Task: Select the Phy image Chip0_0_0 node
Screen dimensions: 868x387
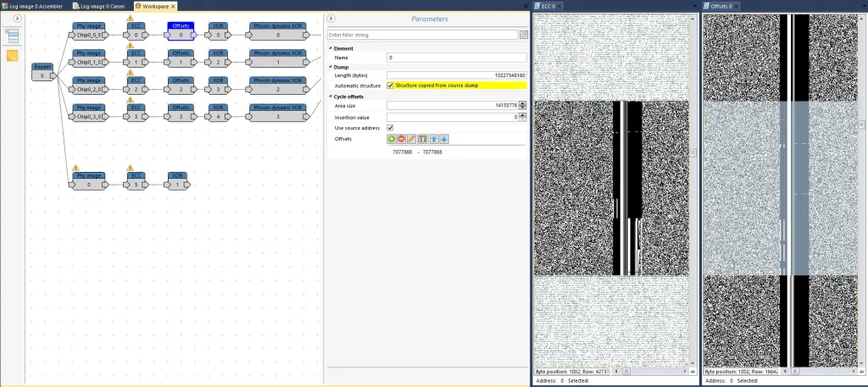Action: pyautogui.click(x=88, y=31)
